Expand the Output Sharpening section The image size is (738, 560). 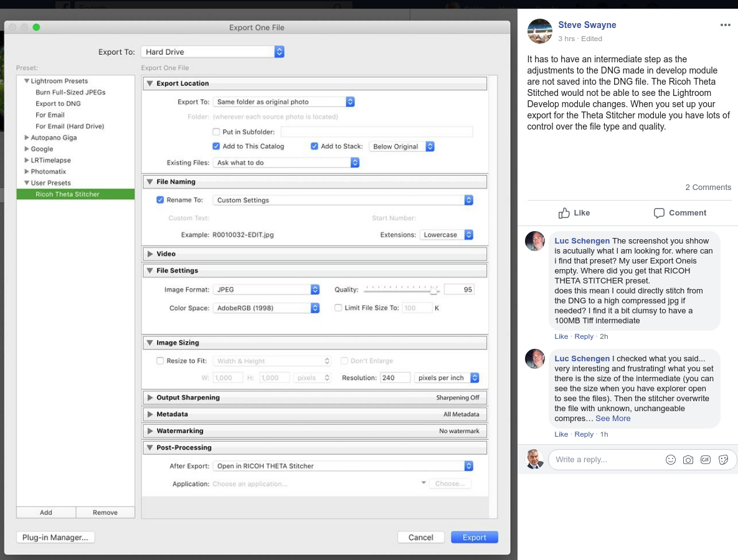pyautogui.click(x=149, y=397)
